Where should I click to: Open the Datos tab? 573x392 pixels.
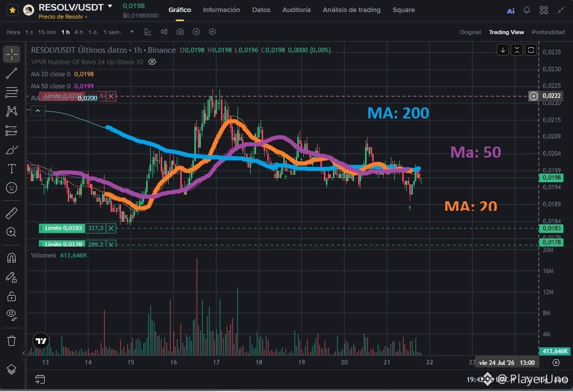pos(261,10)
